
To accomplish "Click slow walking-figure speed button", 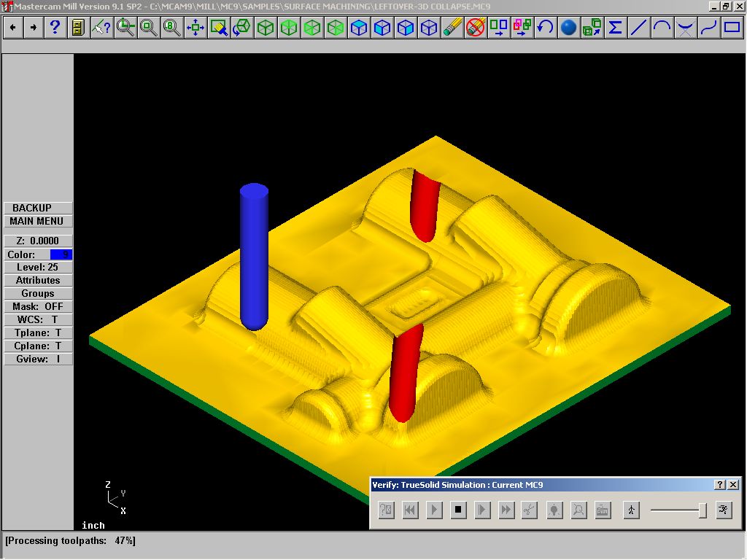I will (630, 510).
